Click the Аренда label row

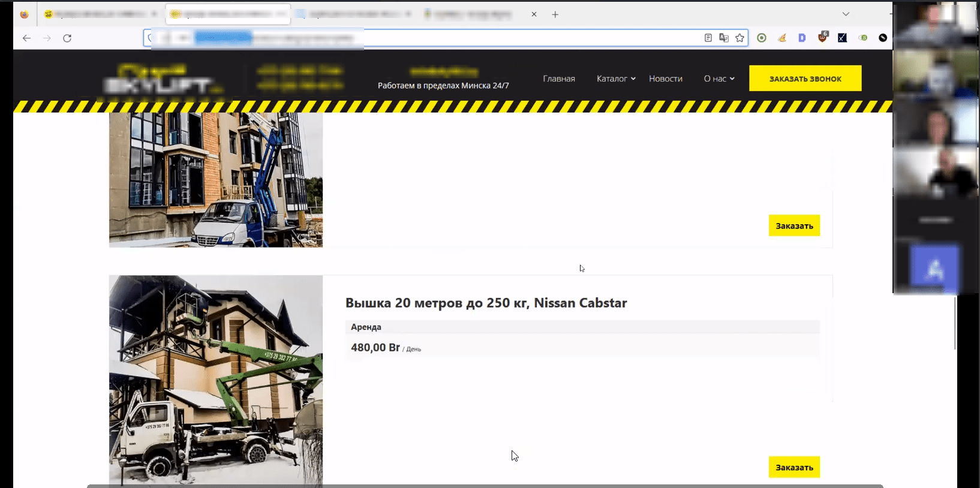tap(582, 327)
